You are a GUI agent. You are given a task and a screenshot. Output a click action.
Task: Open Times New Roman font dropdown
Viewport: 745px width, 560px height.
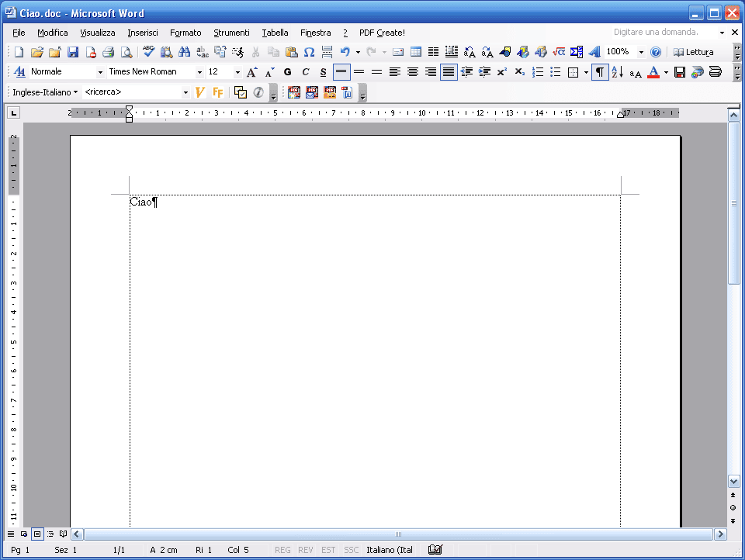point(199,72)
